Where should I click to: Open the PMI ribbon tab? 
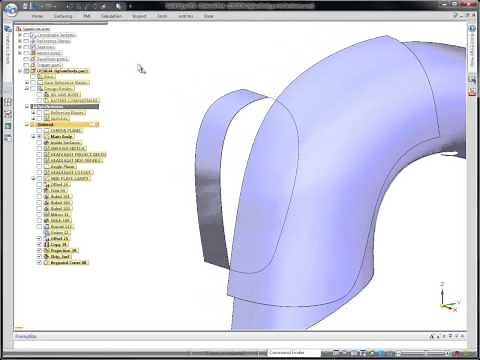(87, 16)
